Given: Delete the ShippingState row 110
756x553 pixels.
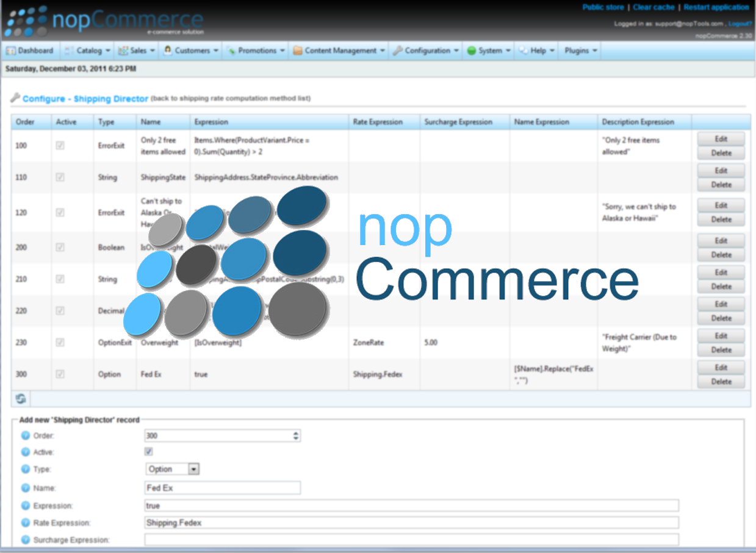Looking at the screenshot, I should tap(721, 185).
